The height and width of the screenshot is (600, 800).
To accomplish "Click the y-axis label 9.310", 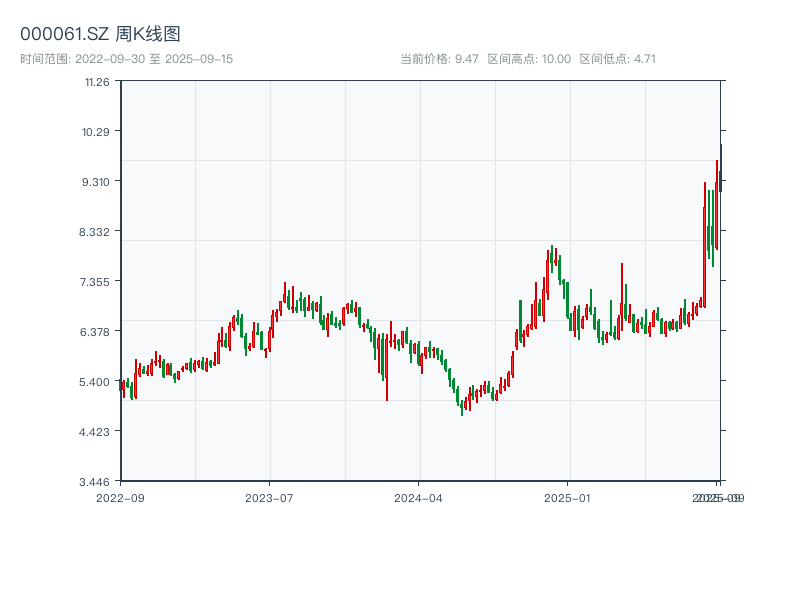I will pos(96,182).
